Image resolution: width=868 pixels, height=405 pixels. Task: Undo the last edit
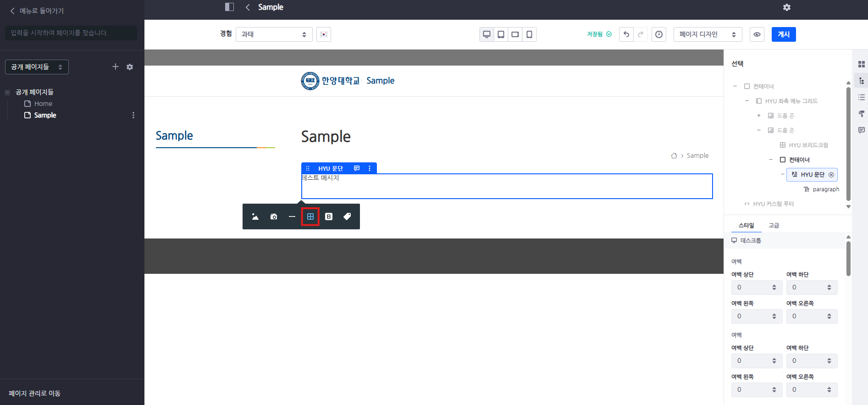[626, 34]
